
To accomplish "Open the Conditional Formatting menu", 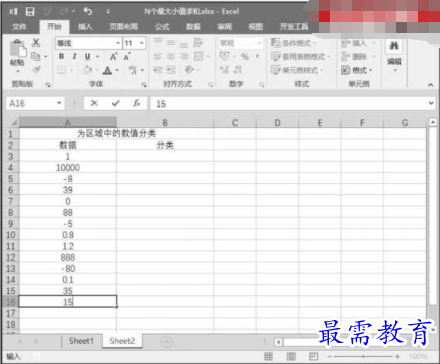I will (x=293, y=43).
